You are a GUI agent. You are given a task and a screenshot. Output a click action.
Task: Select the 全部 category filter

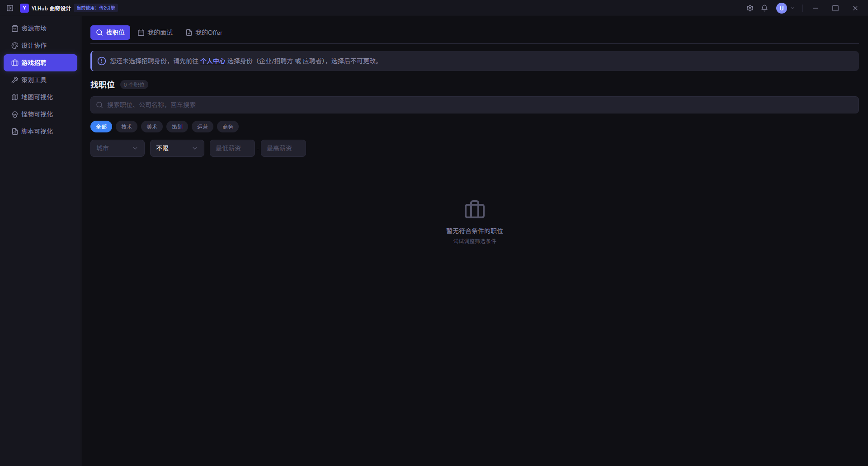click(x=101, y=127)
